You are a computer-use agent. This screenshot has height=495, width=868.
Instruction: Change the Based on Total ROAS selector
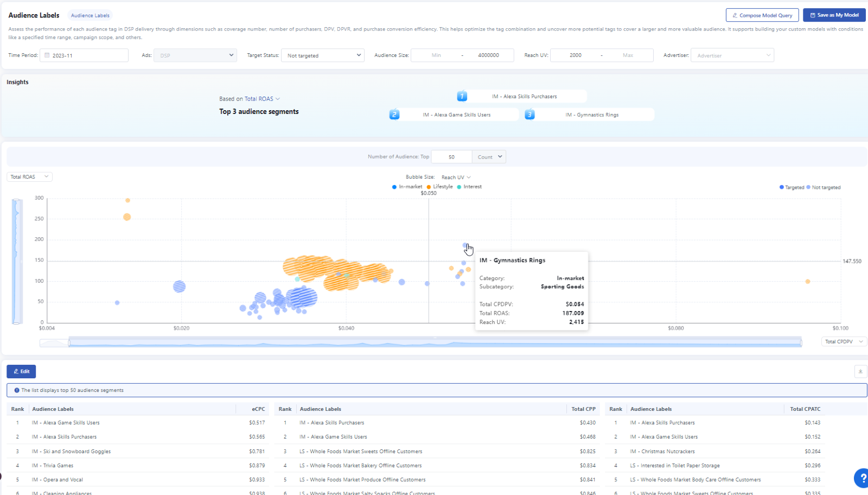click(262, 99)
